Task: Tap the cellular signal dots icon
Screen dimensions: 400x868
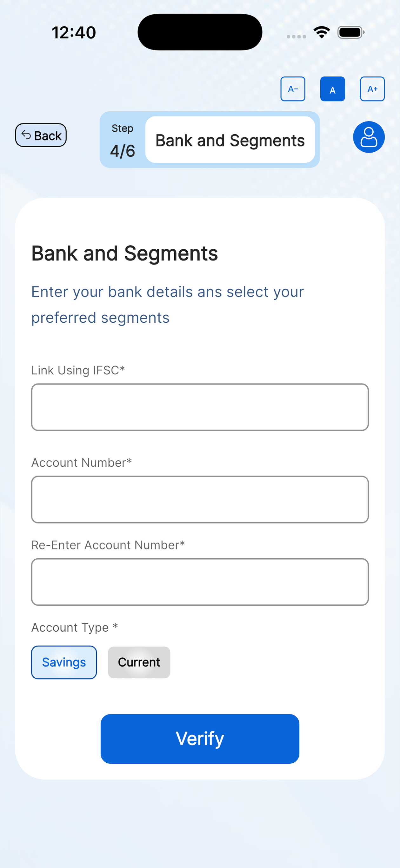Action: click(x=296, y=36)
